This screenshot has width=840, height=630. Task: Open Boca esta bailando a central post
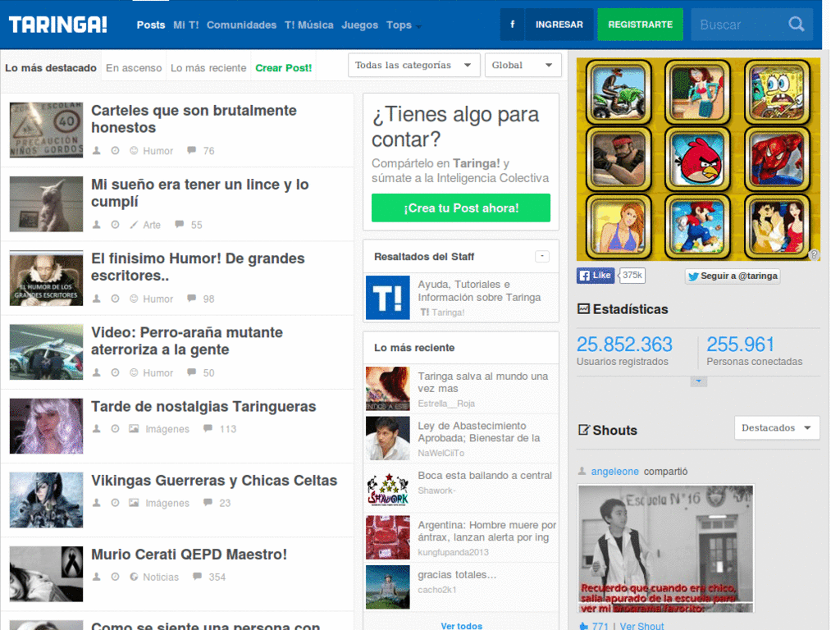click(x=485, y=475)
